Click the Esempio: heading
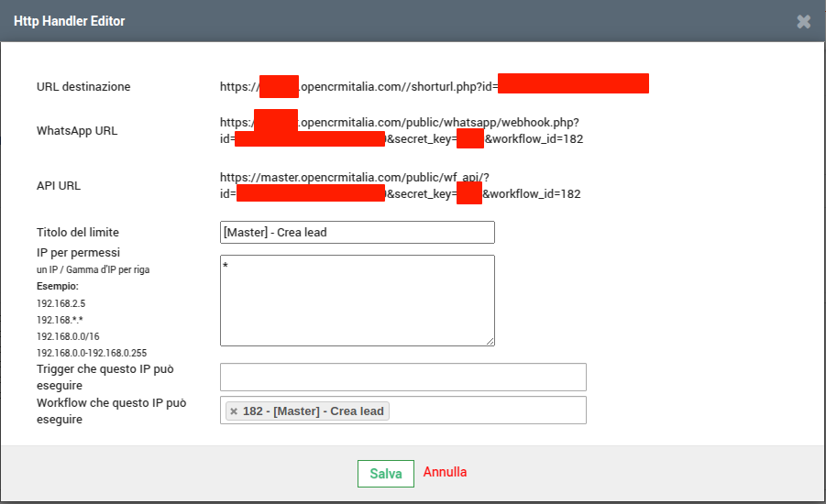 [58, 287]
